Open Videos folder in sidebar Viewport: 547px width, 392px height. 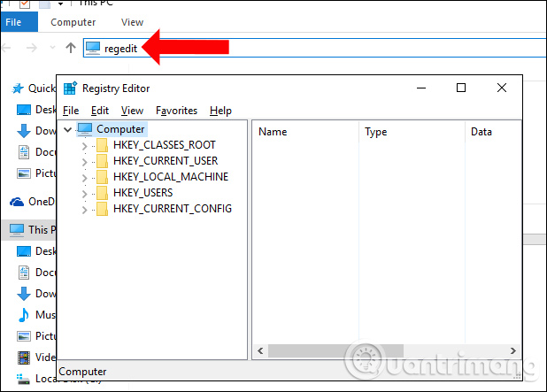36,357
